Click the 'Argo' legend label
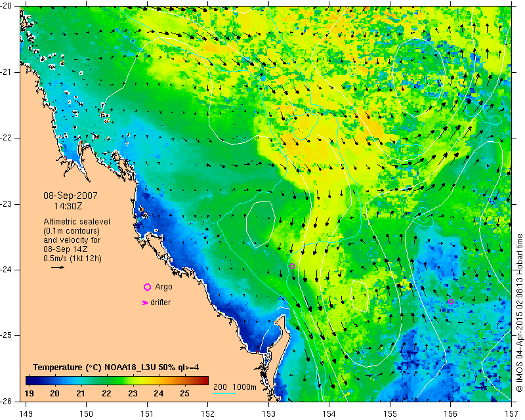525x420 pixels. click(163, 287)
